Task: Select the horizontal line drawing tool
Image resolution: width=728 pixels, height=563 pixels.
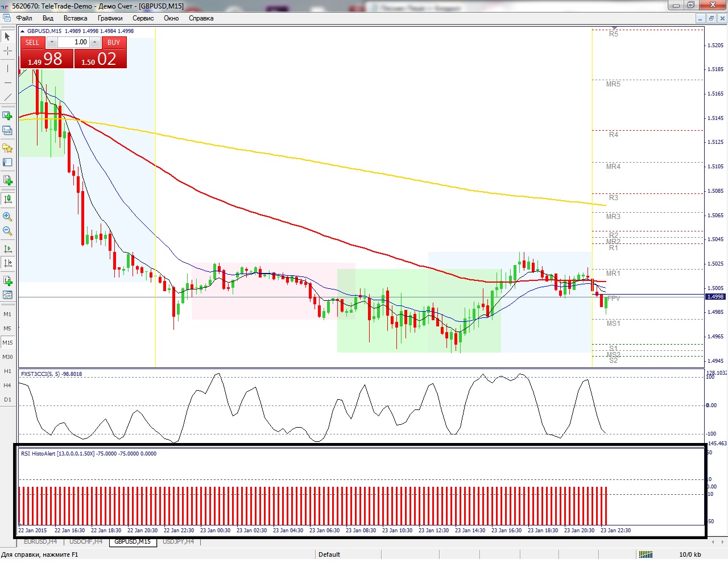Action: 7,83
